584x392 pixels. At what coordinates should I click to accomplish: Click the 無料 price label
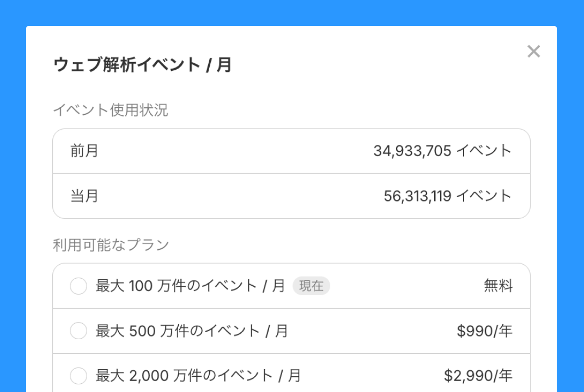coord(497,285)
